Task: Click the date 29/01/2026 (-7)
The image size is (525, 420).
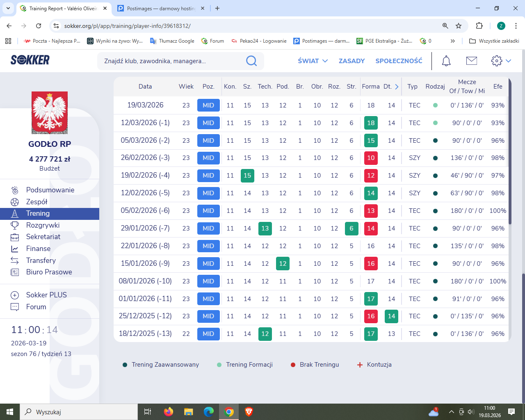Action: click(145, 228)
